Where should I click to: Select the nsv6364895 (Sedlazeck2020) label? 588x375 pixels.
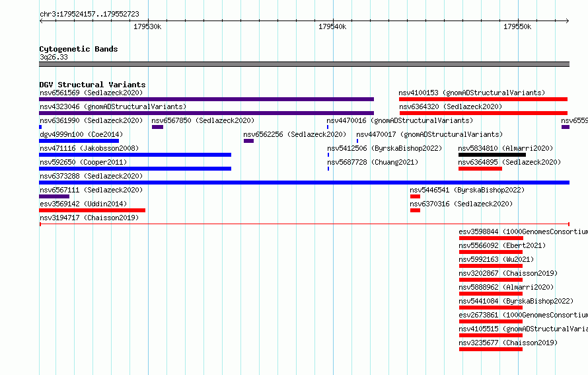click(509, 162)
